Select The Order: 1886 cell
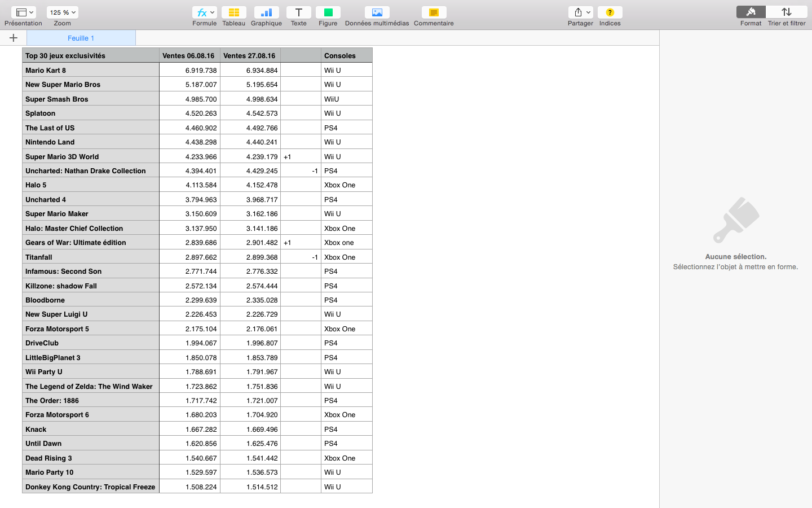 coord(91,400)
